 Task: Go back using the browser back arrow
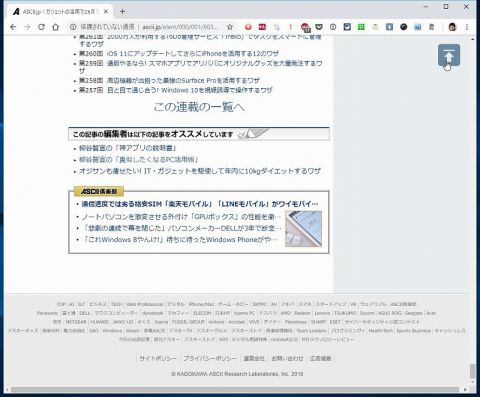(13, 27)
